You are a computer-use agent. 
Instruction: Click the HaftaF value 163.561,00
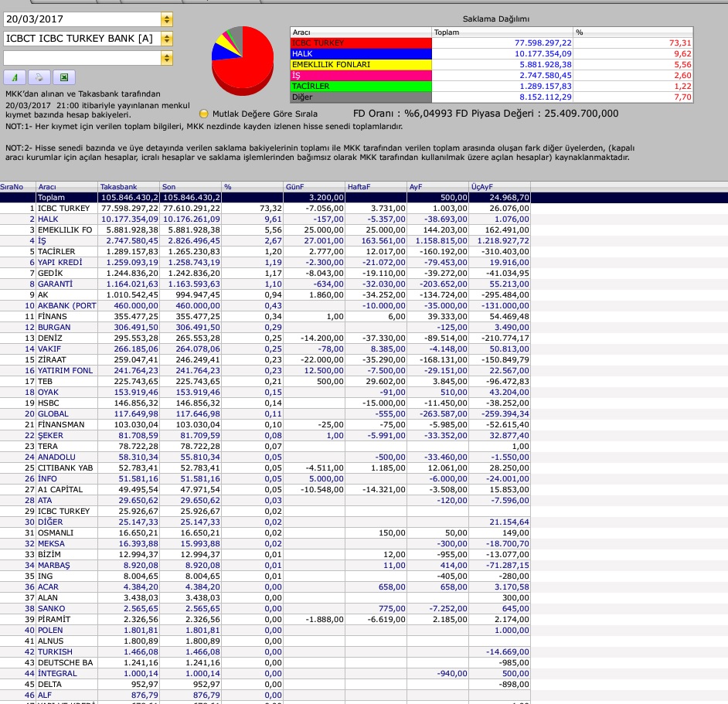click(383, 240)
